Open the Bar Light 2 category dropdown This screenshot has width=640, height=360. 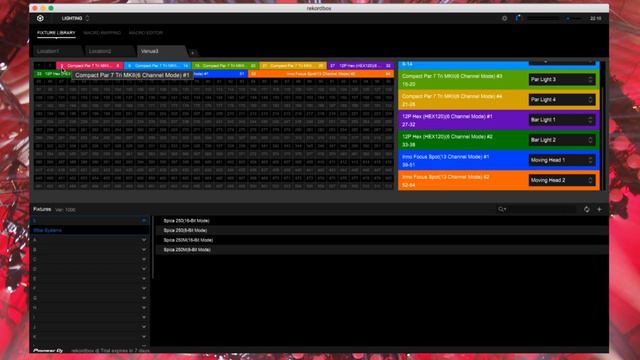click(562, 140)
